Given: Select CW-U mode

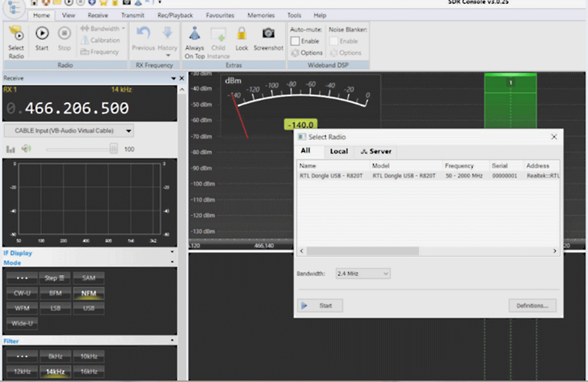Looking at the screenshot, I should pyautogui.click(x=22, y=293).
